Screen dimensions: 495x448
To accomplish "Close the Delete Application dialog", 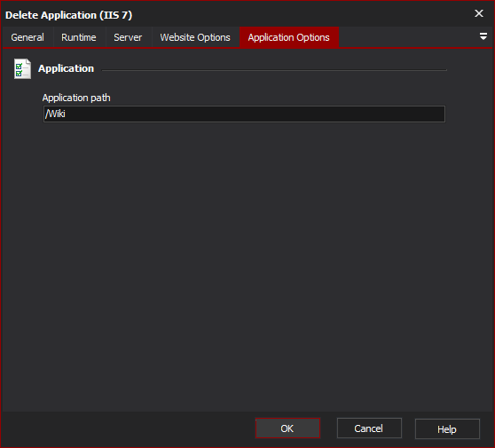I will coord(478,13).
